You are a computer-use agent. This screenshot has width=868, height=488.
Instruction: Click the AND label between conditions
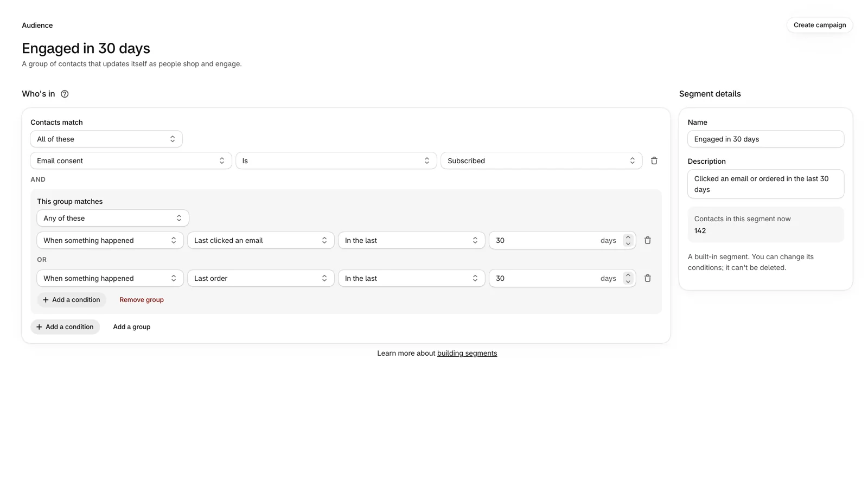[x=38, y=179]
